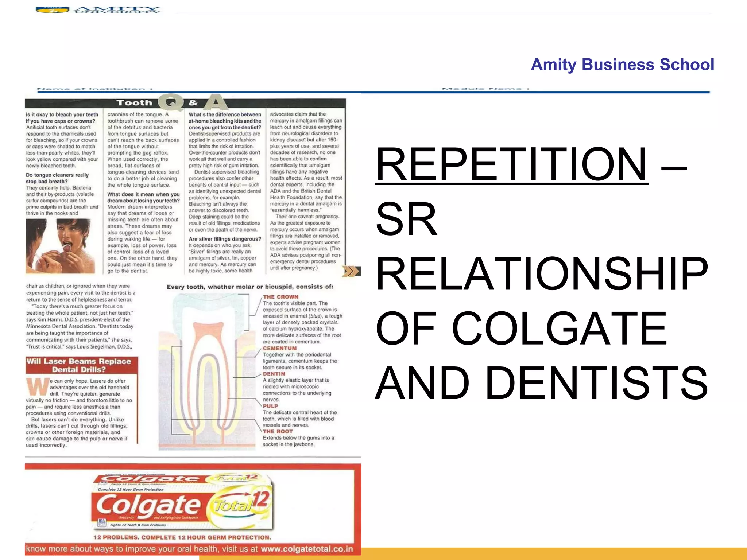Click 'Is it okay to bleach your teeth' question
This screenshot has height=560, width=747.
pos(62,118)
